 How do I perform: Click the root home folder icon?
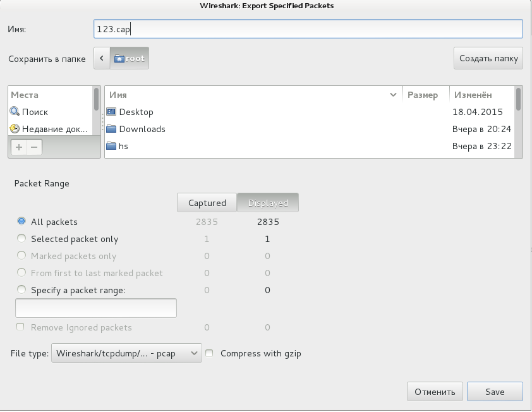118,58
